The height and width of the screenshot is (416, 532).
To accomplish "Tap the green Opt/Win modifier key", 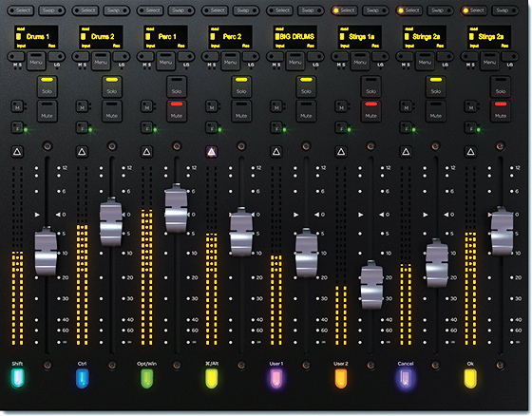I will (147, 378).
